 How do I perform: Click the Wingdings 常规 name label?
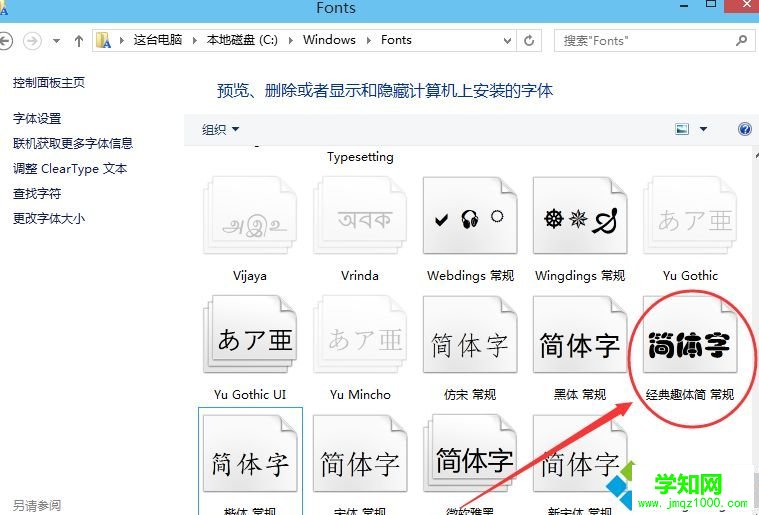[x=580, y=275]
